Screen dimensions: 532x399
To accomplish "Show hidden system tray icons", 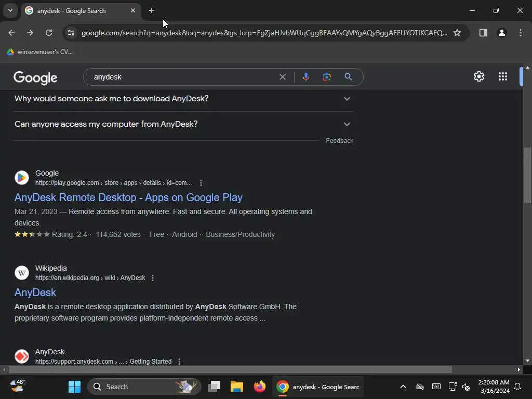I will (x=403, y=387).
